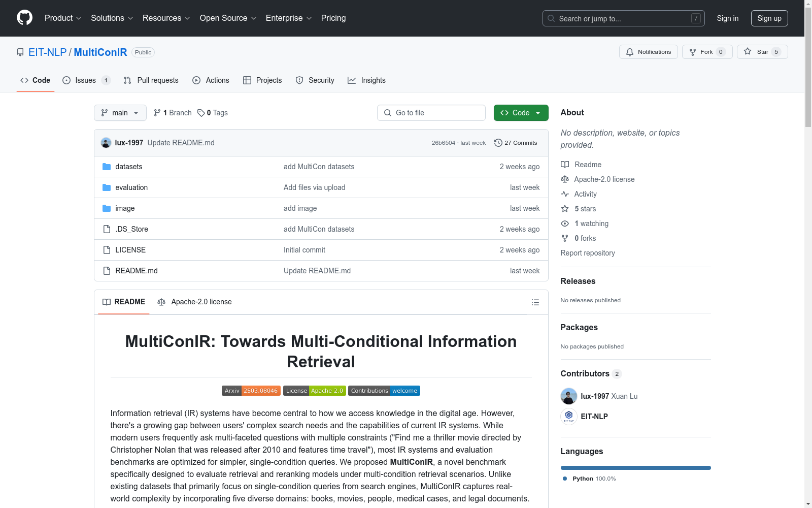Click the star icon beside 5 stars

[x=565, y=209]
